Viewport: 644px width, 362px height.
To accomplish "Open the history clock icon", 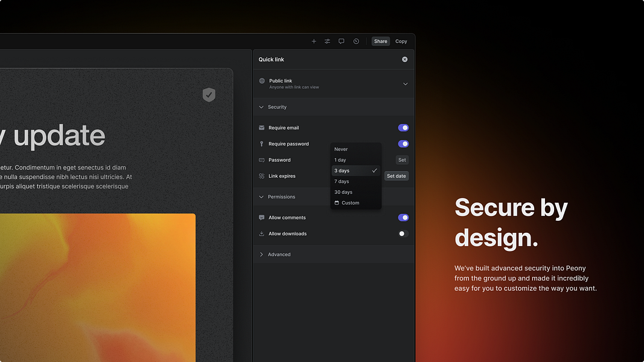I will coord(356,41).
